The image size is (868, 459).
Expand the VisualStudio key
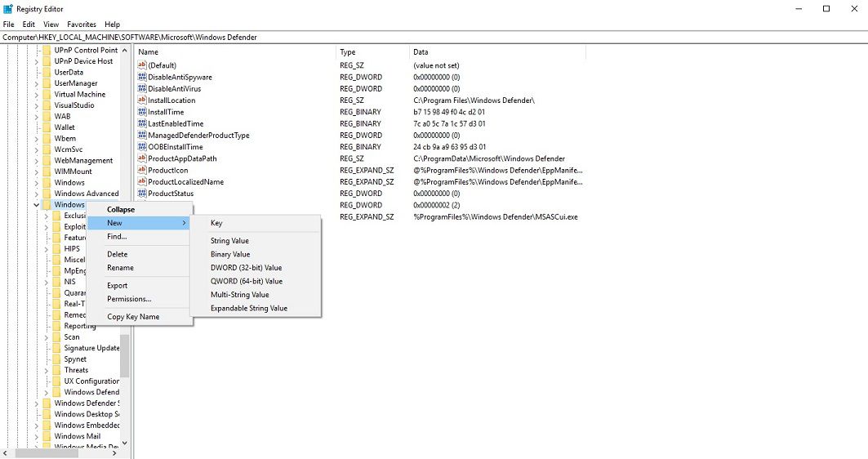pyautogui.click(x=37, y=105)
